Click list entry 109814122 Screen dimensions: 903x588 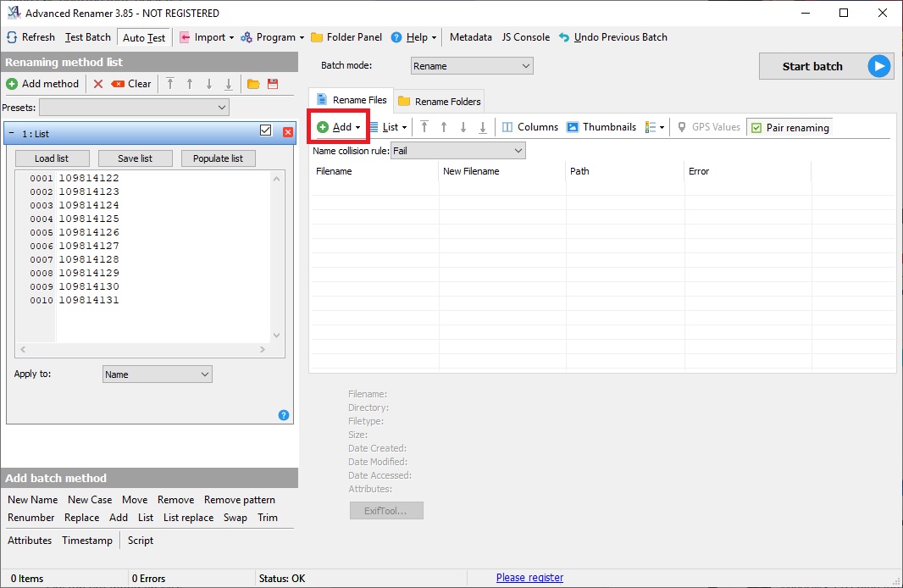pos(89,178)
